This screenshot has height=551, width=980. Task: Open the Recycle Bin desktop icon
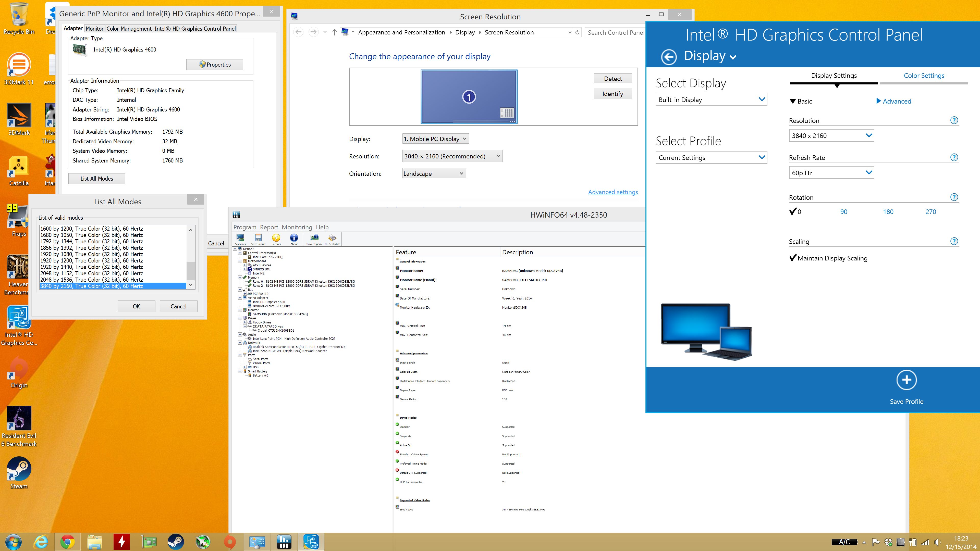click(19, 19)
